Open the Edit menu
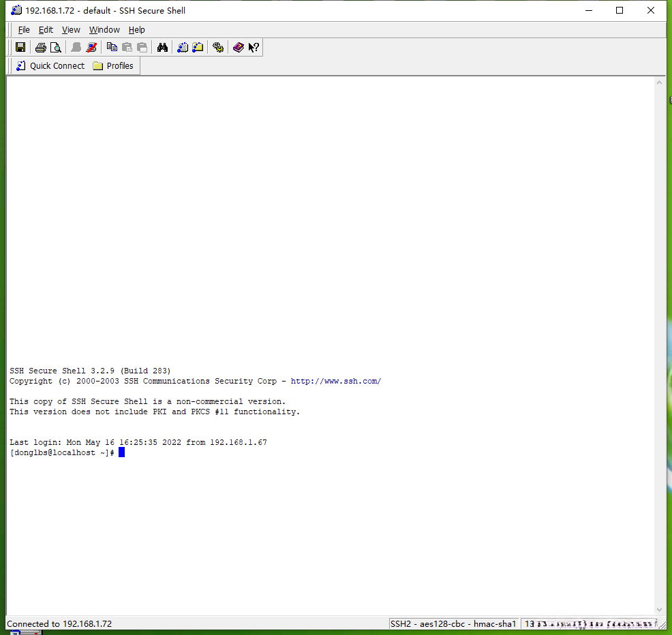Viewport: 672px width, 635px height. pyautogui.click(x=46, y=29)
